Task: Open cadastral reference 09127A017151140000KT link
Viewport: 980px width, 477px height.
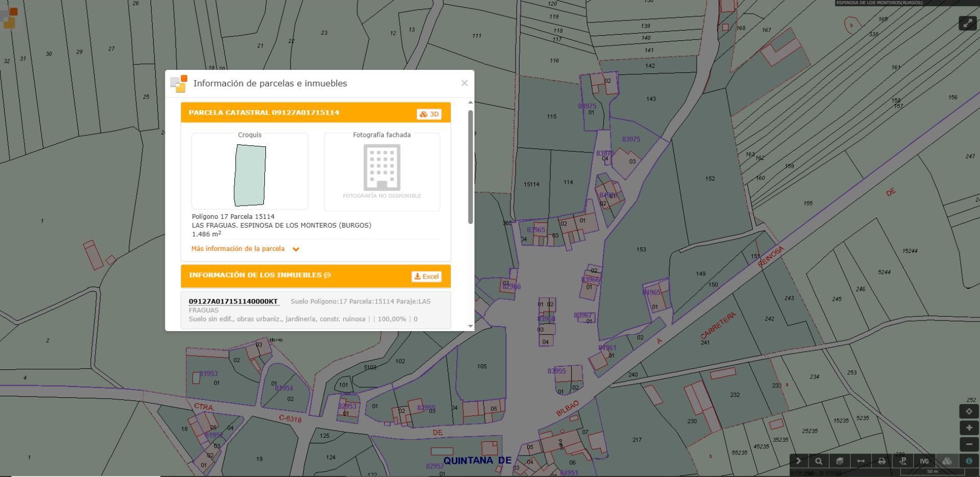Action: 233,302
